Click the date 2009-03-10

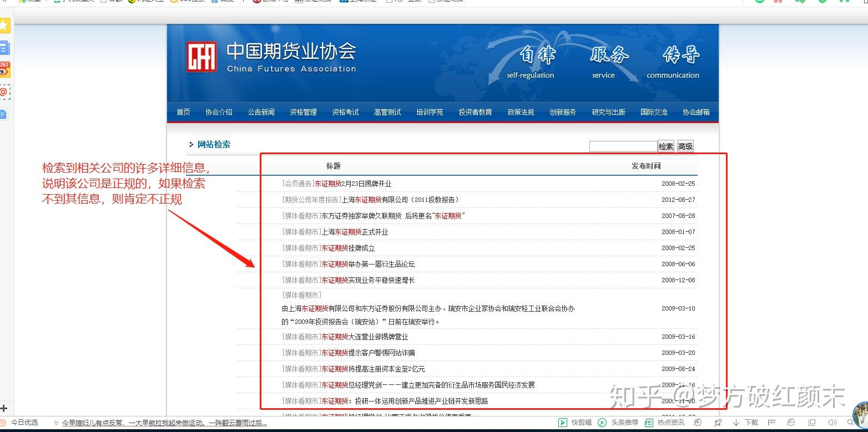[x=678, y=308]
